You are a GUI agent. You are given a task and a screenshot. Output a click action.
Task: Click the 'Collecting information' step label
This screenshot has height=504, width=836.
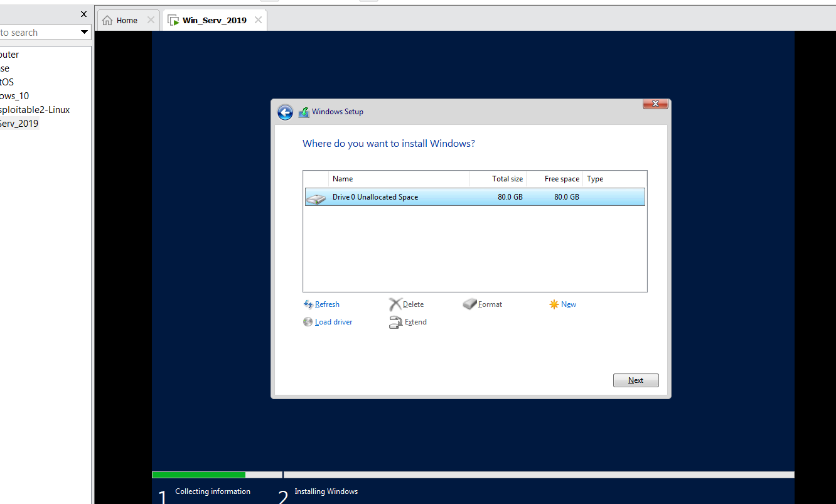tap(213, 491)
